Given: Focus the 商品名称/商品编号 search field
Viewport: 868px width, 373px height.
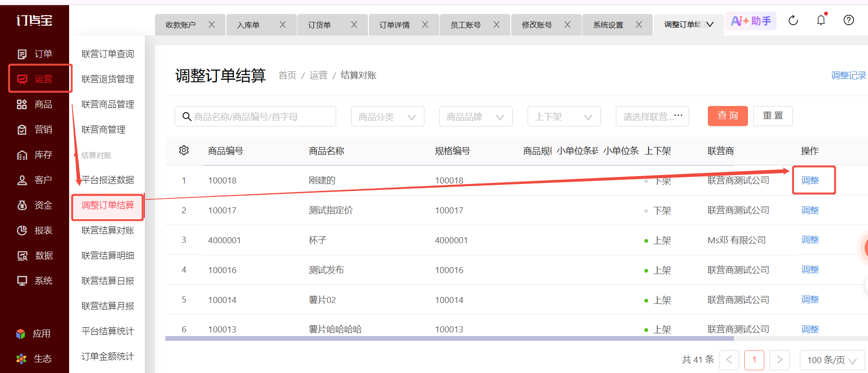Looking at the screenshot, I should [x=255, y=117].
